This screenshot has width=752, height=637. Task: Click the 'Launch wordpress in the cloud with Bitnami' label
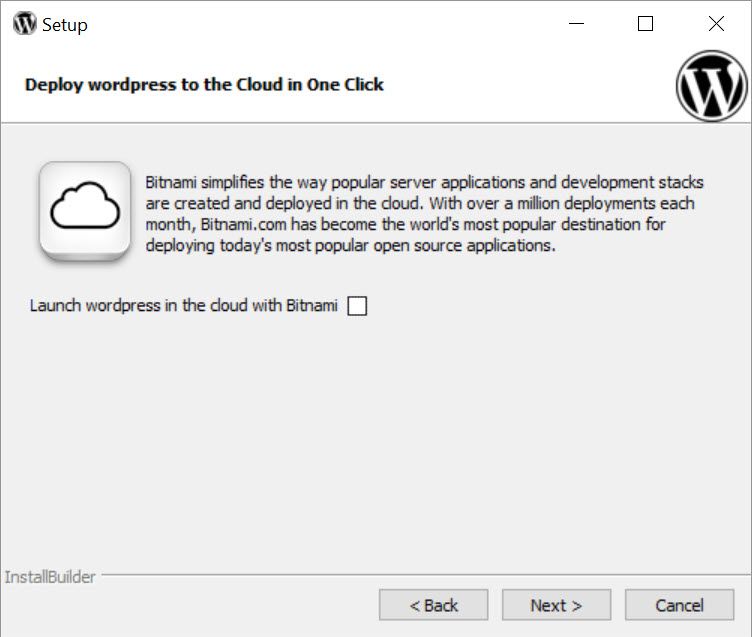coord(184,306)
